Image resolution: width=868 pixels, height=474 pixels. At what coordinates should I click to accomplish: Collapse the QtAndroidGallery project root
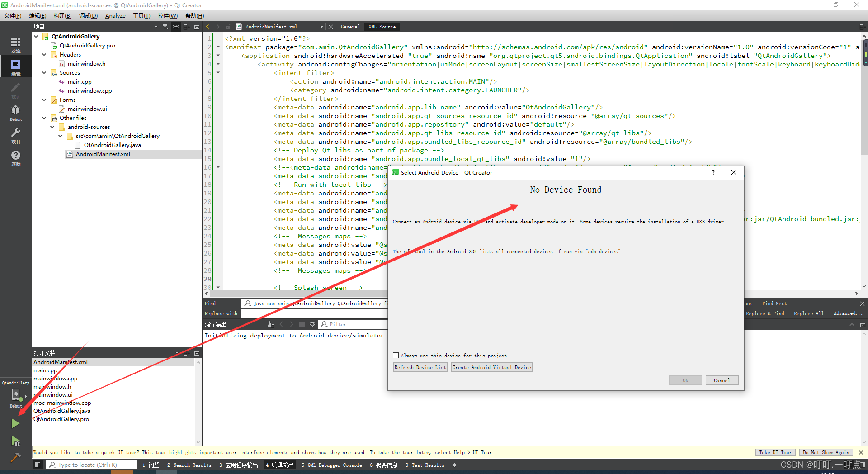36,36
